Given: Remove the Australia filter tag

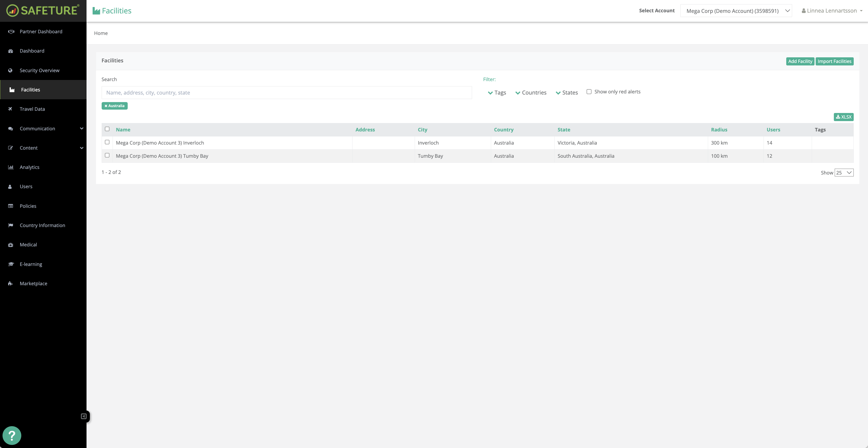Looking at the screenshot, I should [106, 106].
